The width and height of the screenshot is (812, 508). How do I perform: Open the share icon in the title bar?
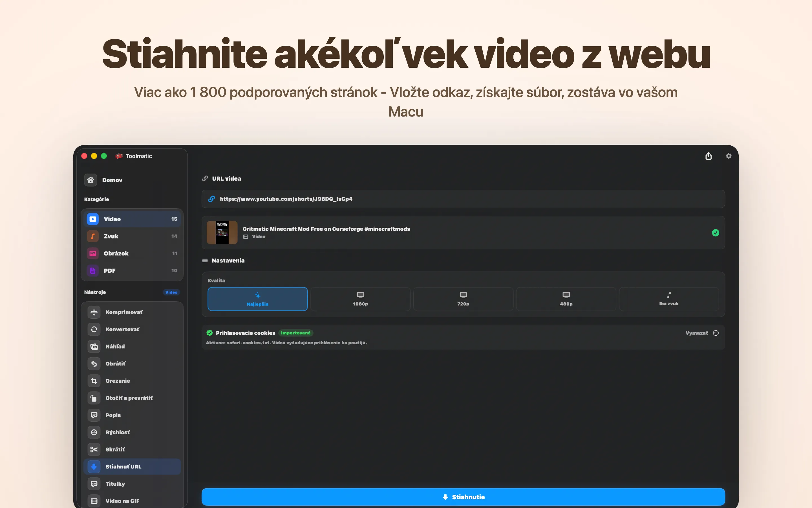coord(708,156)
